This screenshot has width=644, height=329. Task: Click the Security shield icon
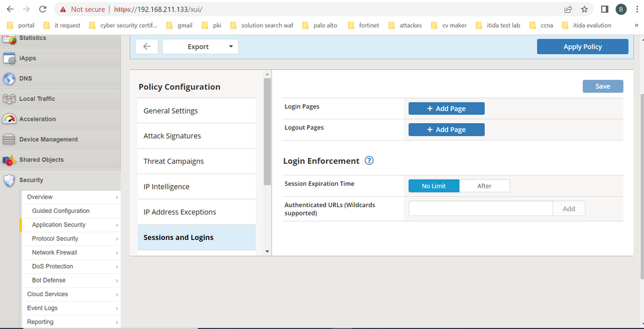click(9, 181)
